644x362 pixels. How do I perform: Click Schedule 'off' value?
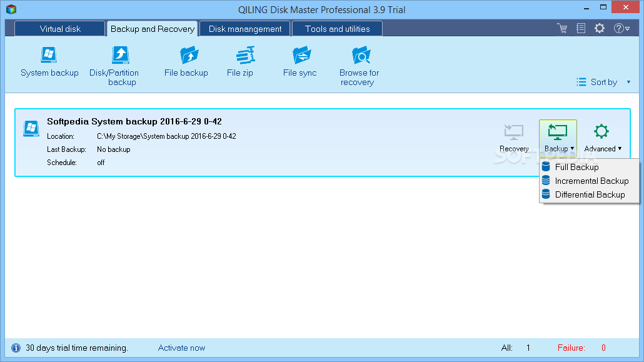[101, 163]
